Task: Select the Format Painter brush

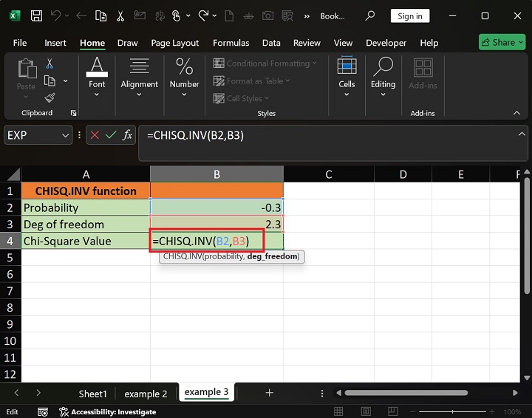Action: [x=50, y=97]
